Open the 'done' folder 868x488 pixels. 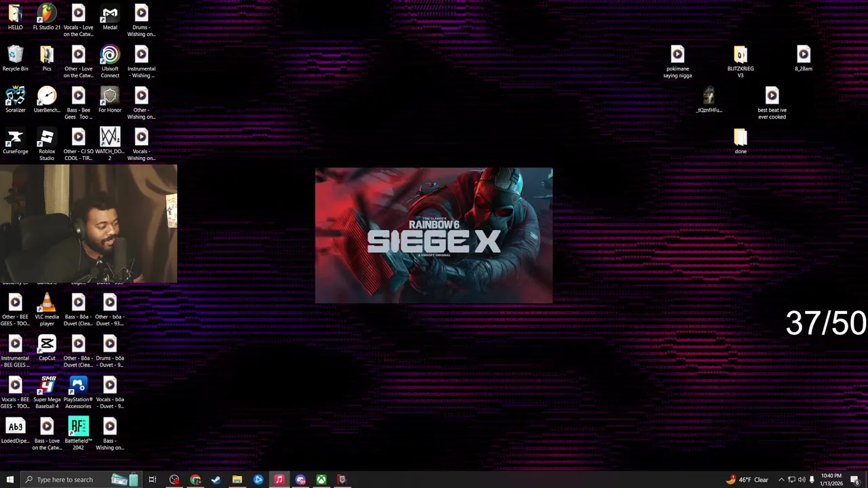click(x=741, y=142)
